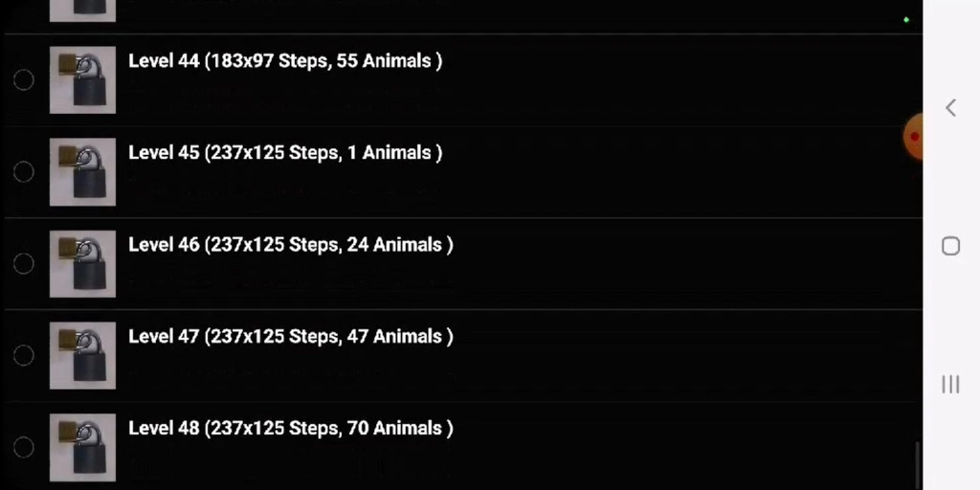The height and width of the screenshot is (490, 980).
Task: Select the Level 47 radio button
Action: tap(24, 356)
